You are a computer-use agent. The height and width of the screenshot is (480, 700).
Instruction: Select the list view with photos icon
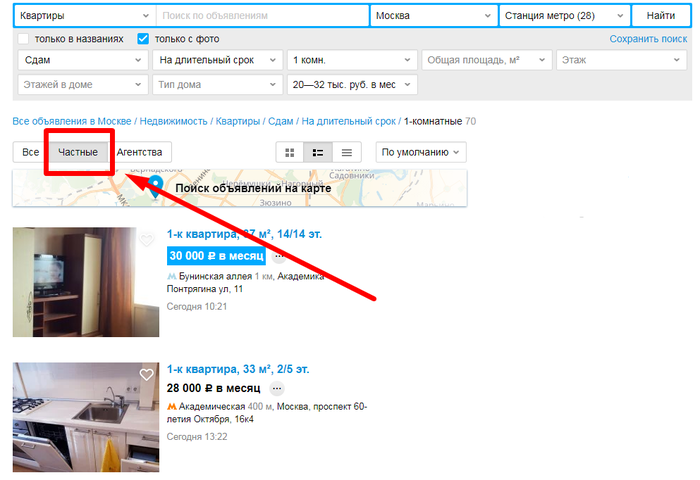coord(318,153)
